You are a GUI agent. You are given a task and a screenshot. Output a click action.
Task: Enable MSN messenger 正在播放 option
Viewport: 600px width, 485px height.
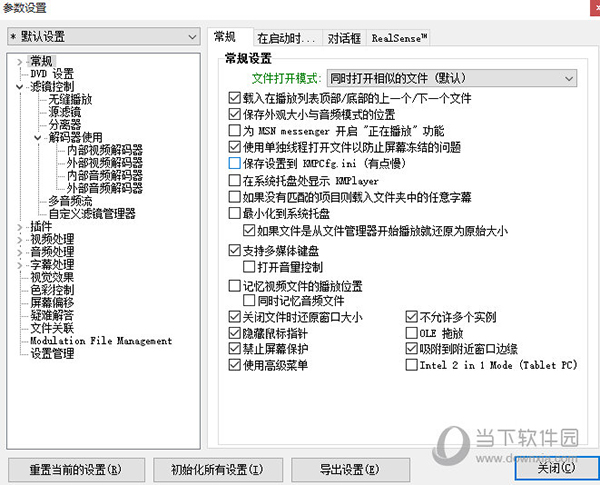[x=234, y=131]
